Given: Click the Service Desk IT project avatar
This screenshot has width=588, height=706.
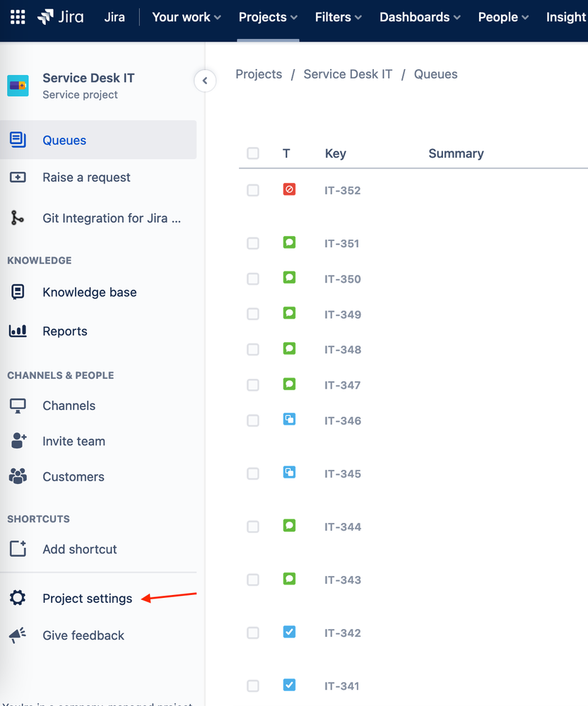Looking at the screenshot, I should tap(18, 86).
